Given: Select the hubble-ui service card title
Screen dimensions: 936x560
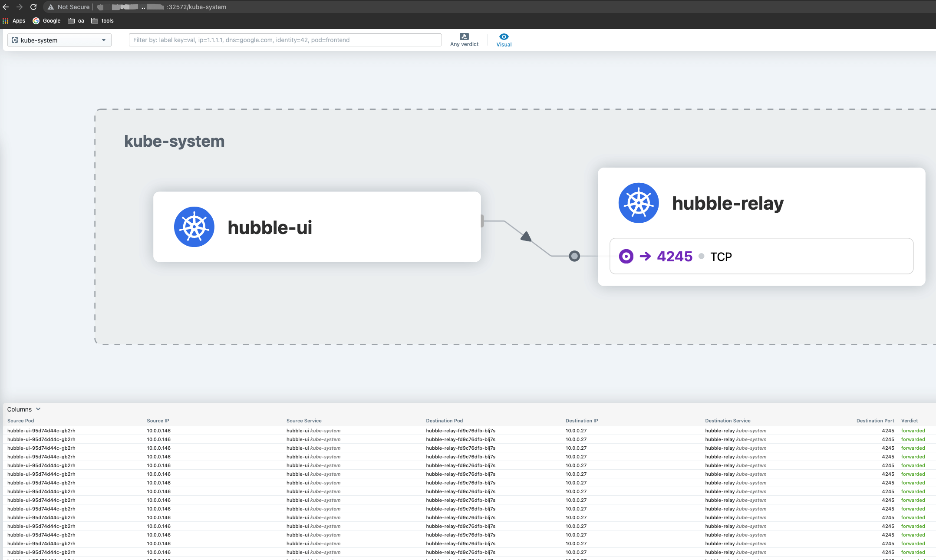Looking at the screenshot, I should point(270,227).
